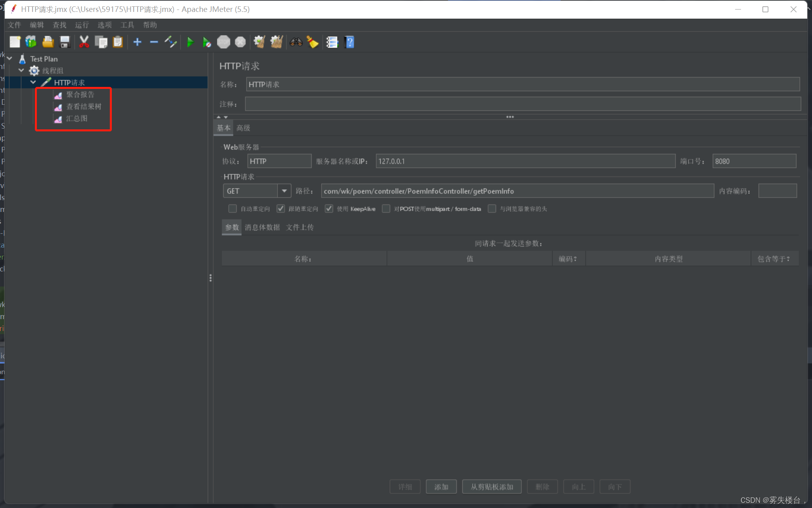Screen dimensions: 812x508
Task: Toggle multipart/form-data checkbox
Action: (386, 209)
